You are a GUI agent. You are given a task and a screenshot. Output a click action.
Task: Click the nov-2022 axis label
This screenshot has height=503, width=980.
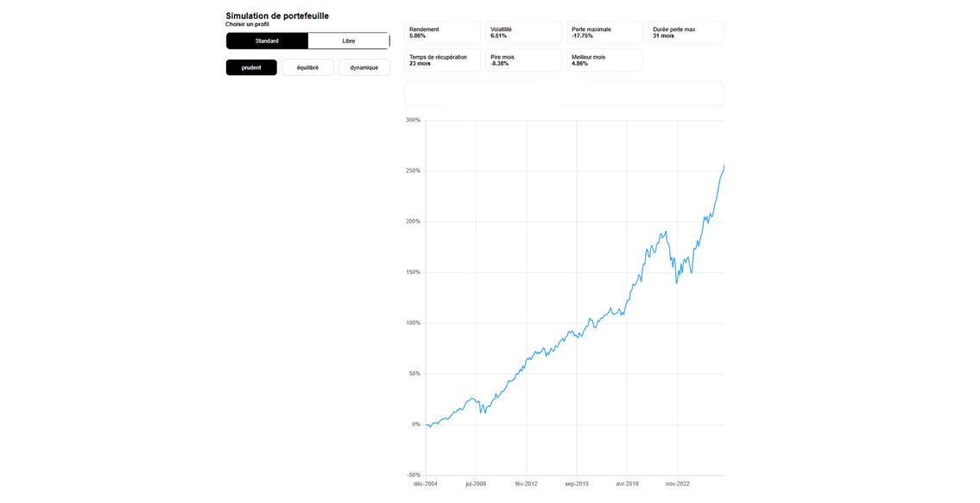(679, 484)
